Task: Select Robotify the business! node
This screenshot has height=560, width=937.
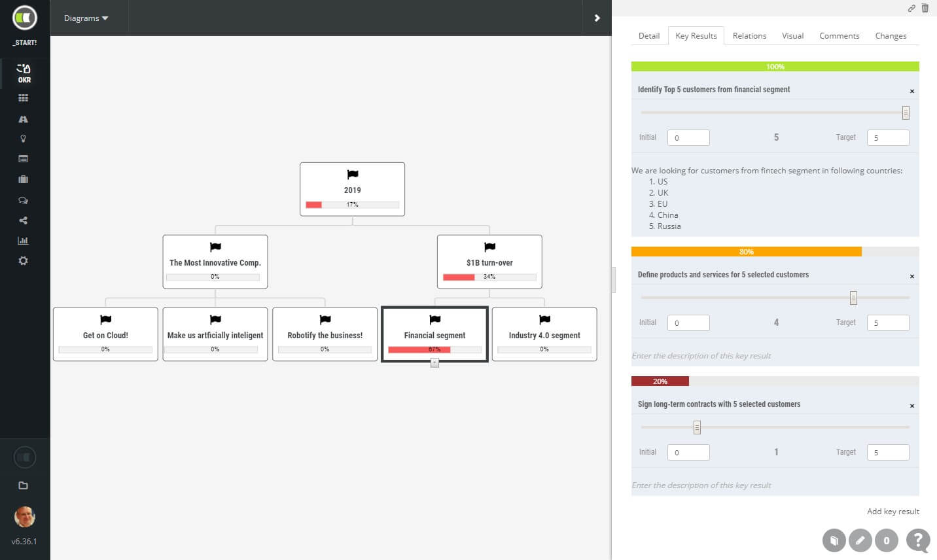Action: 325,334
